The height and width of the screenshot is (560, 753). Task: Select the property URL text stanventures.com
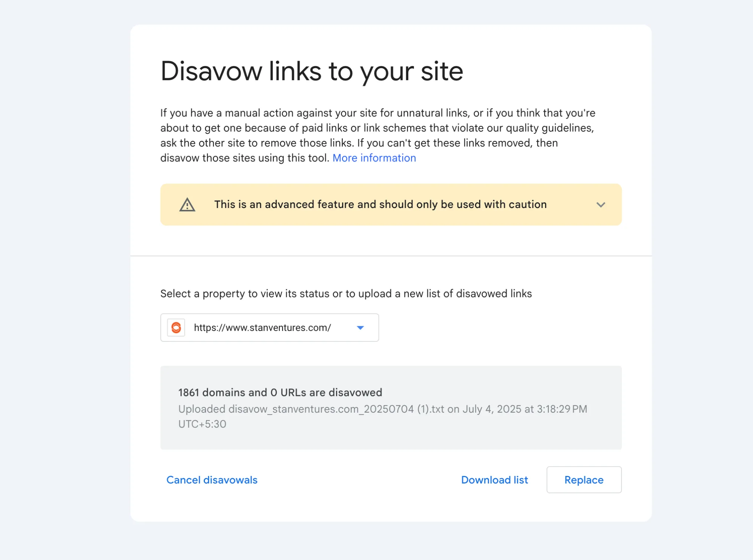coord(262,327)
